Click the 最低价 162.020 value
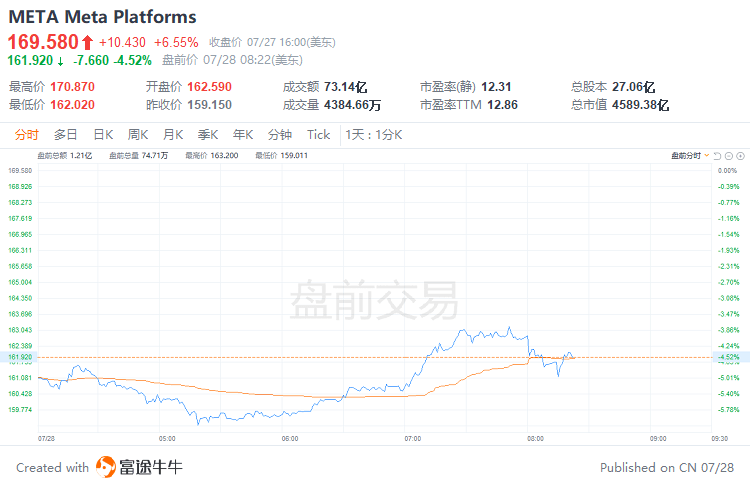 click(x=73, y=105)
